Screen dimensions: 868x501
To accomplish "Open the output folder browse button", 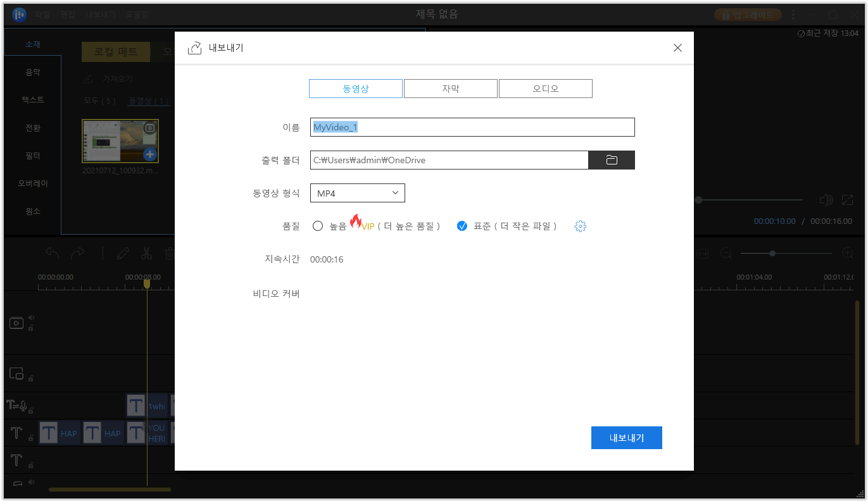I will pyautogui.click(x=611, y=159).
